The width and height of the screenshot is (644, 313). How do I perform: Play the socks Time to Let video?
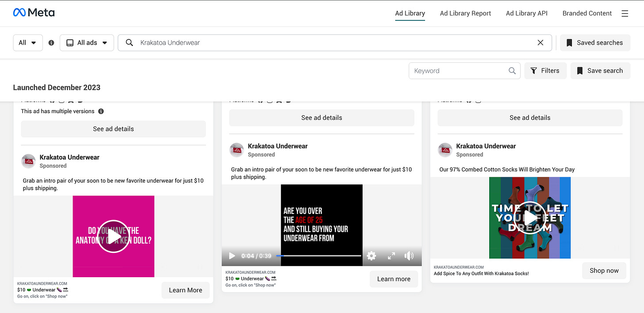[530, 218]
